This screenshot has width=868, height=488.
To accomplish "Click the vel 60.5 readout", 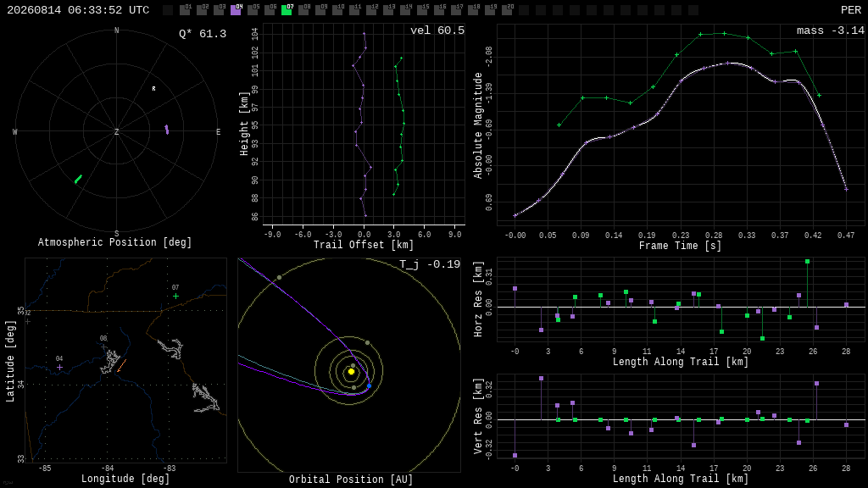I will tap(437, 30).
